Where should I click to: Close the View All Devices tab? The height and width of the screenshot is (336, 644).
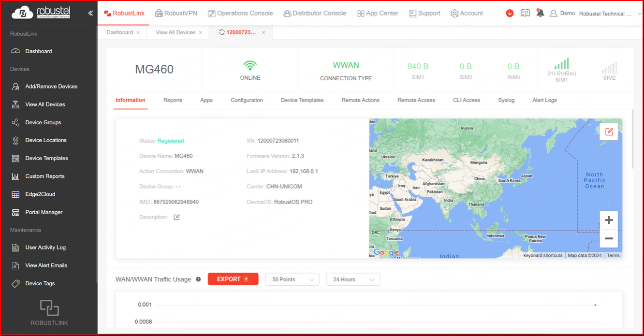pyautogui.click(x=201, y=32)
